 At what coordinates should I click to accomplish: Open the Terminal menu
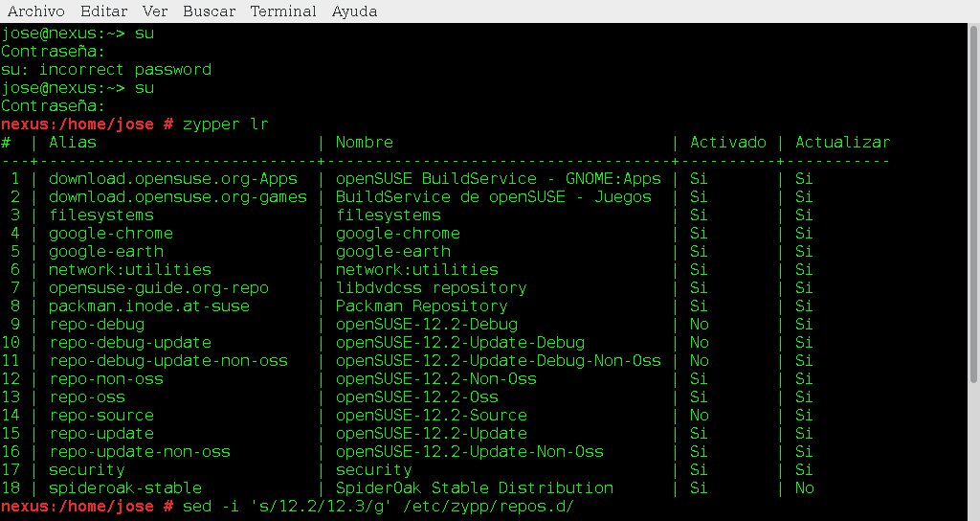283,11
